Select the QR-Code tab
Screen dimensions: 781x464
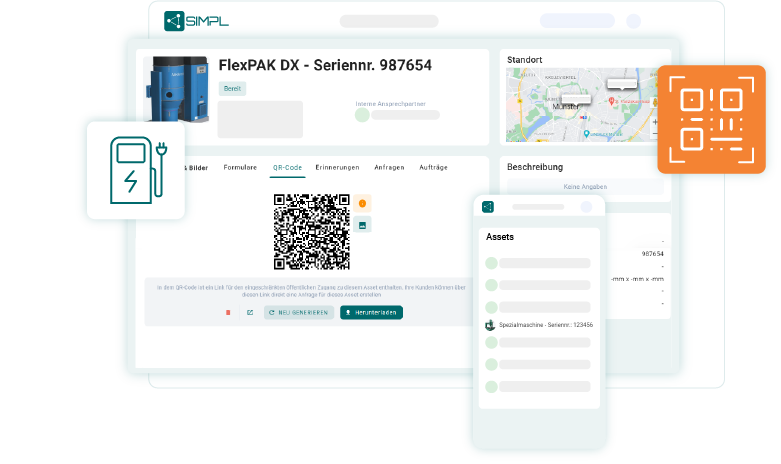click(x=287, y=167)
